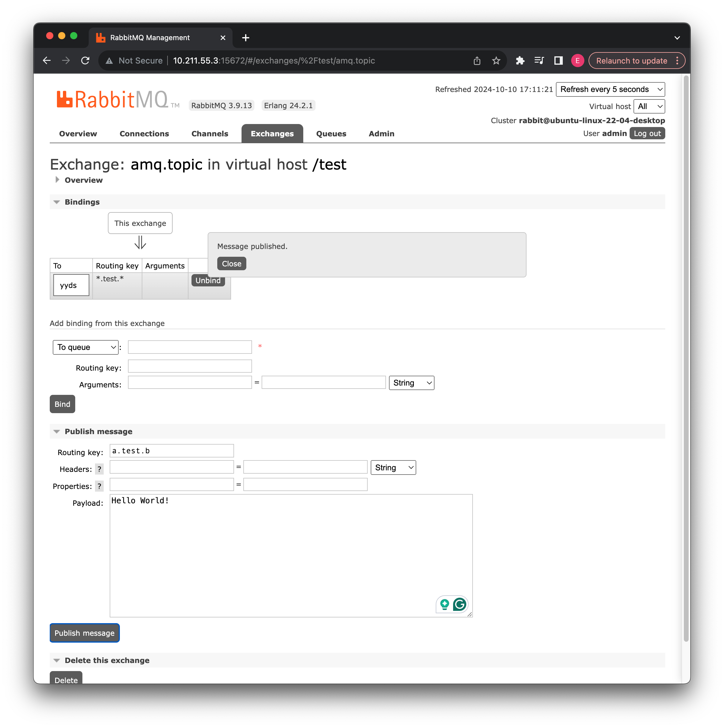Go to the Admin tab
This screenshot has height=728, width=724.
pos(381,134)
